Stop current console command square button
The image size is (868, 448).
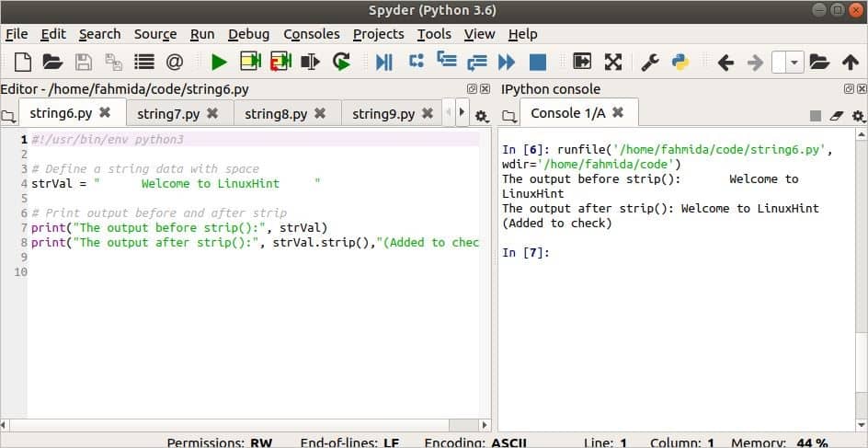tap(816, 116)
